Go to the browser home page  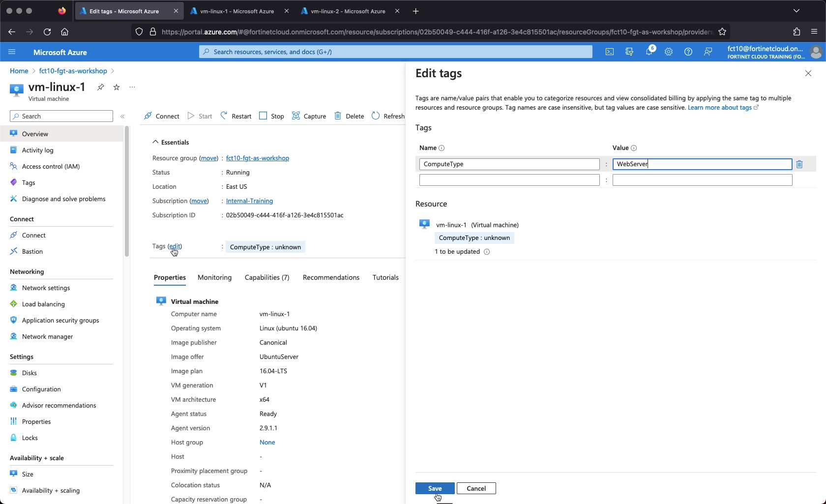click(x=64, y=31)
